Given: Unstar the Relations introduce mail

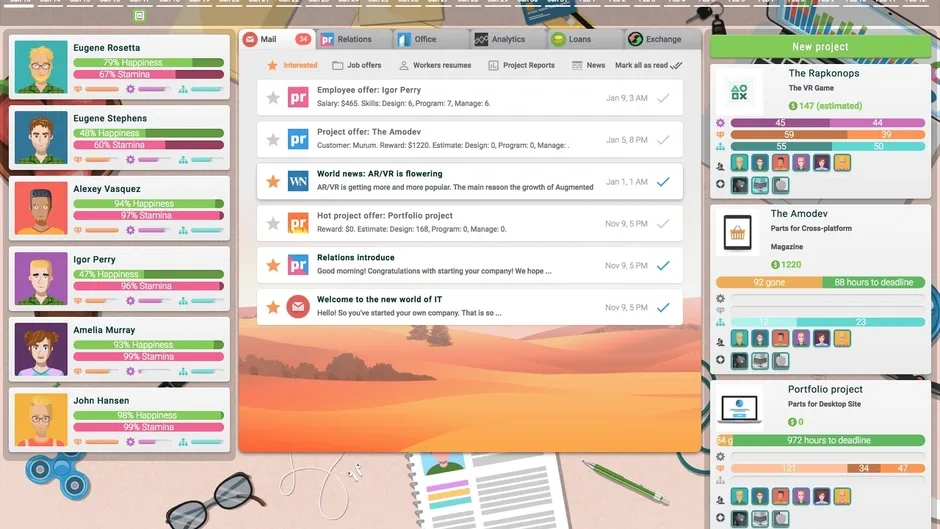Looking at the screenshot, I should 273,265.
